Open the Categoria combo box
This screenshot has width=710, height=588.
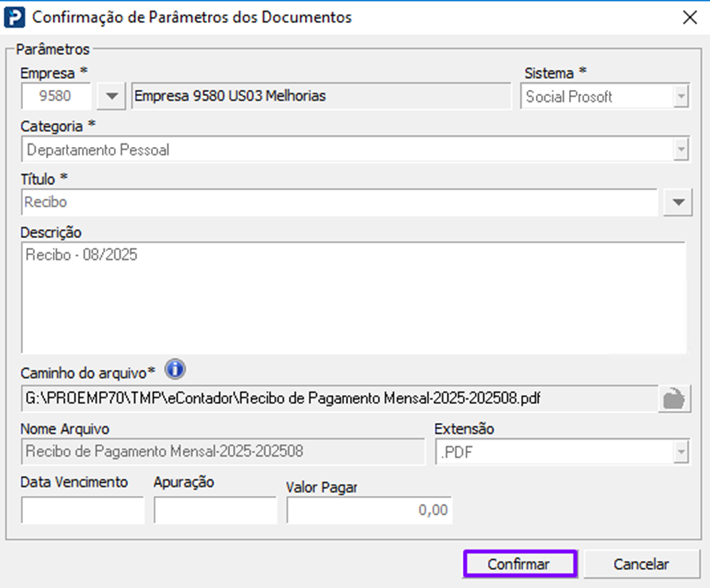coord(355,150)
